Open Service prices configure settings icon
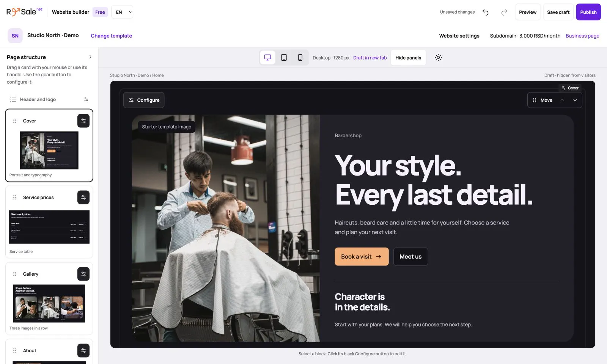607x364 pixels. (83, 198)
